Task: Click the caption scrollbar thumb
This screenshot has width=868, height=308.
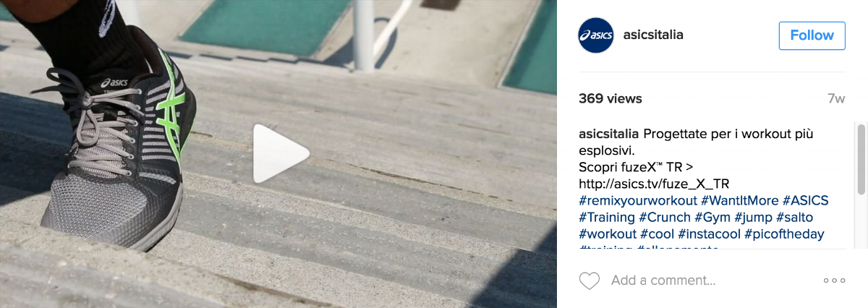Action: point(861,159)
